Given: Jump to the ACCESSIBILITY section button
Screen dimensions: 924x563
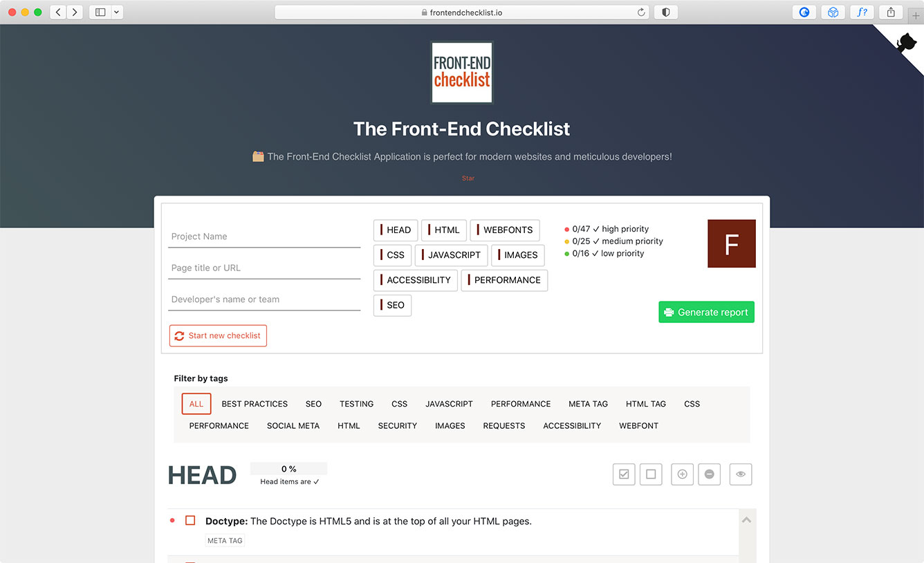Looking at the screenshot, I should 416,280.
